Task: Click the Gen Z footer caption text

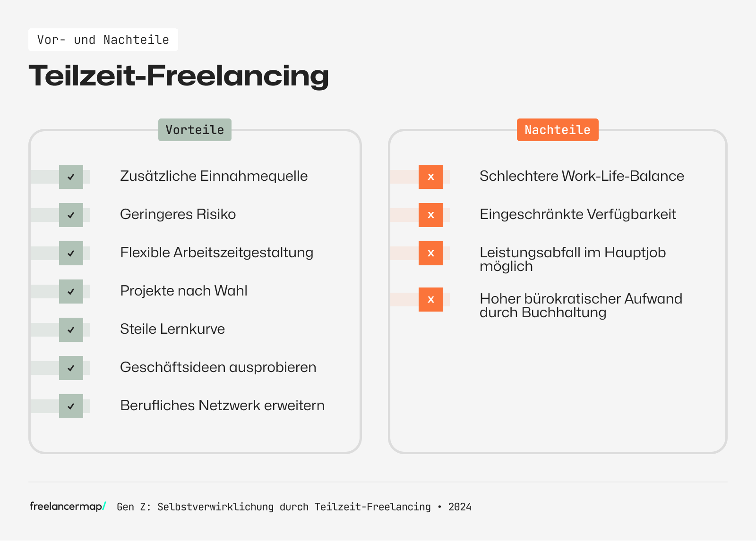Action: (x=294, y=507)
